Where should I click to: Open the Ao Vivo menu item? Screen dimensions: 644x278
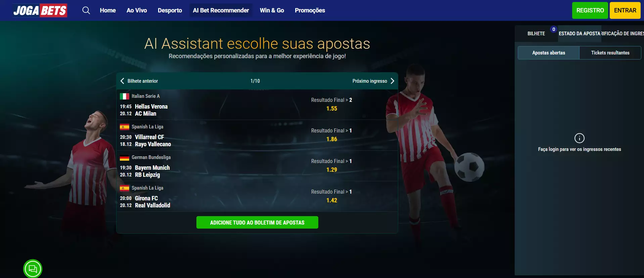click(137, 10)
